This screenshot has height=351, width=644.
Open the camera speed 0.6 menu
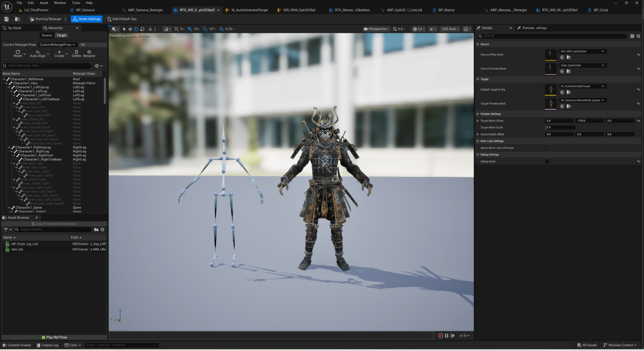pyautogui.click(x=399, y=29)
